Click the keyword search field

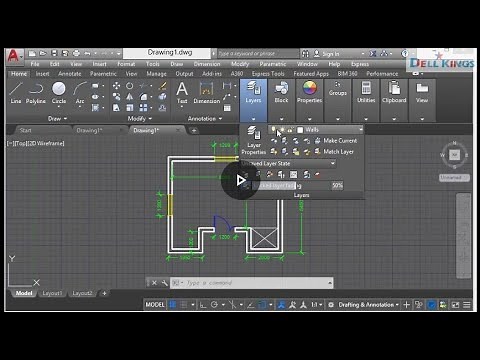coord(258,53)
